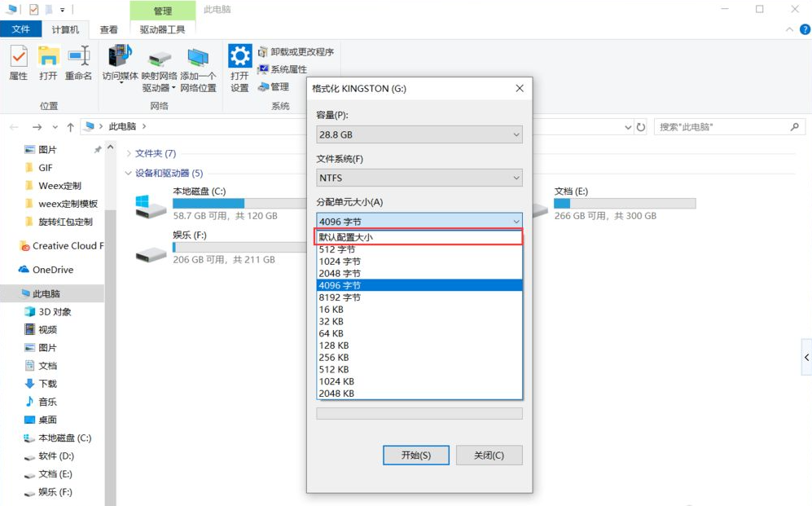
Task: Select Local Disk (C:) drive icon
Action: pyautogui.click(x=151, y=206)
